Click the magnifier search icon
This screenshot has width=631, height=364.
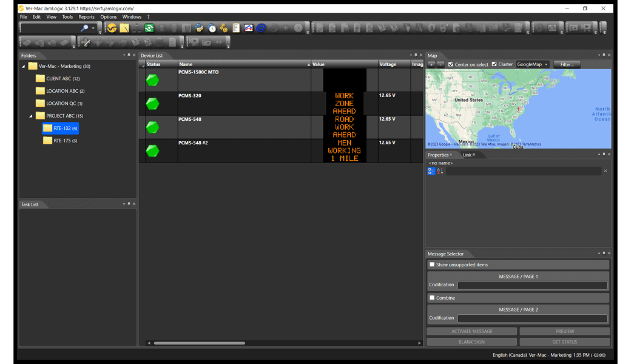[x=84, y=28]
